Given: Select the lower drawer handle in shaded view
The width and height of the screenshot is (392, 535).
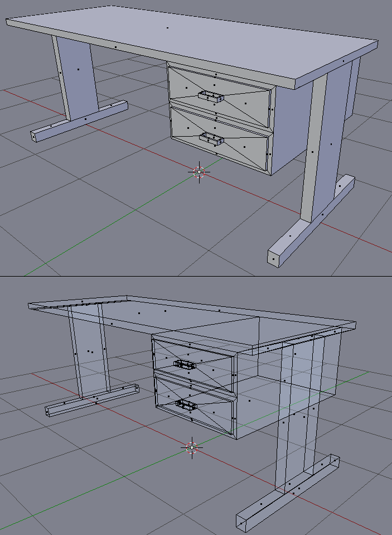Looking at the screenshot, I should click(x=211, y=138).
